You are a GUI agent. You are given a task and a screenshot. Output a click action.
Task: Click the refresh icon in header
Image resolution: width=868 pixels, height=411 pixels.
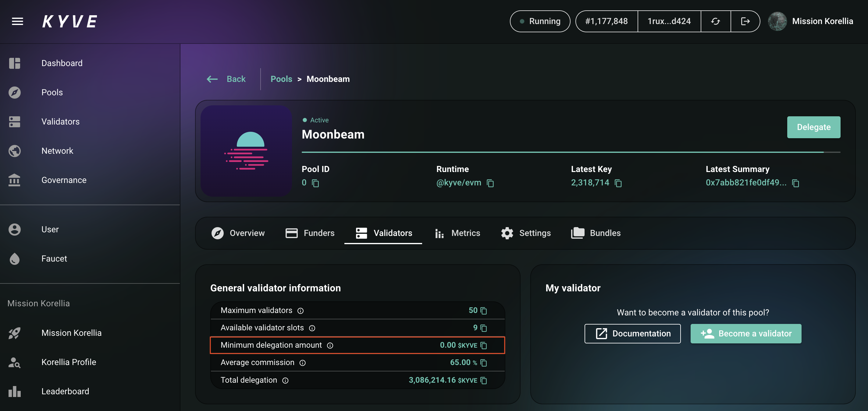[x=715, y=21]
